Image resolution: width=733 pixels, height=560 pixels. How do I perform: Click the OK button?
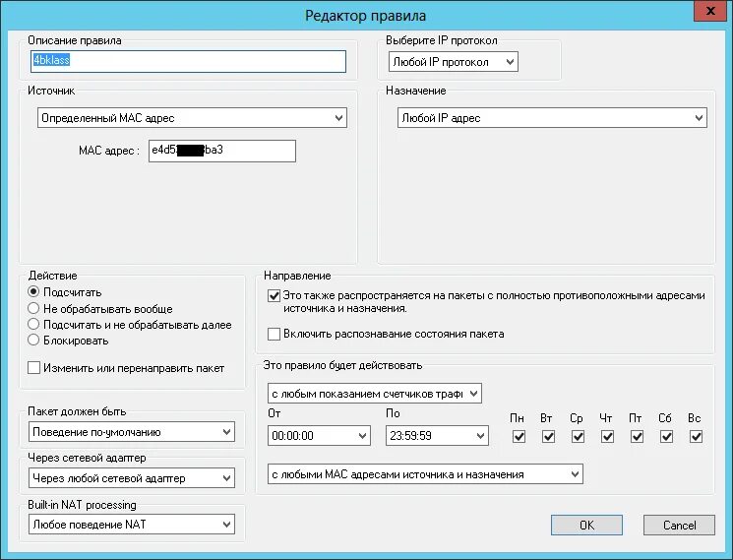pos(586,525)
